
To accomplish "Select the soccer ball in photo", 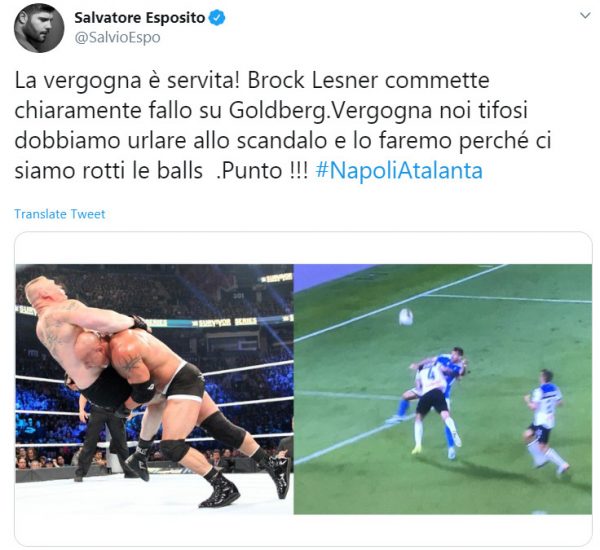I will coord(406,317).
